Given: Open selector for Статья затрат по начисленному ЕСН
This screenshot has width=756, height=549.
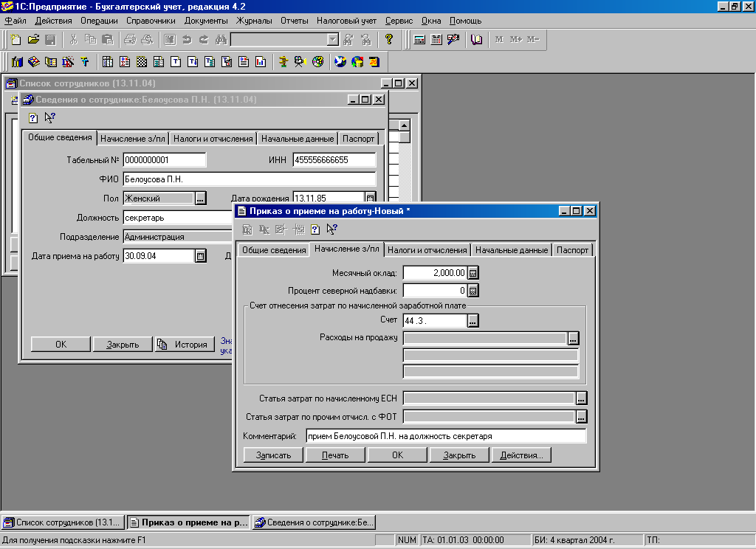Looking at the screenshot, I should pyautogui.click(x=582, y=398).
